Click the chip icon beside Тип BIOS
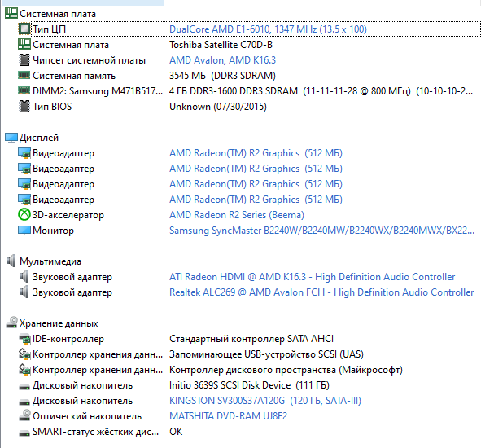Viewport: 494px width, 448px height. [24, 106]
